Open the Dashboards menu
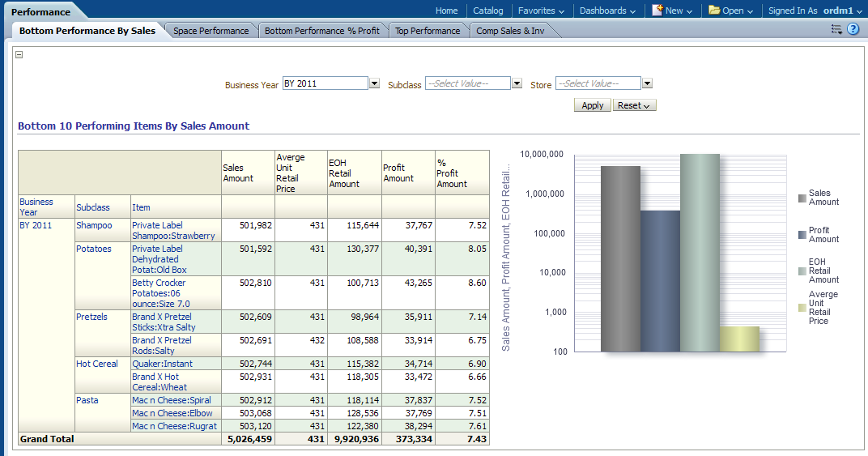The image size is (868, 456). [607, 11]
